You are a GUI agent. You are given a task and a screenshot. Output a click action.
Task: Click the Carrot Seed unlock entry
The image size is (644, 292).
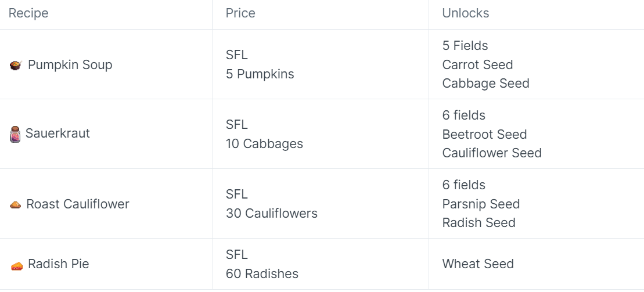point(478,64)
